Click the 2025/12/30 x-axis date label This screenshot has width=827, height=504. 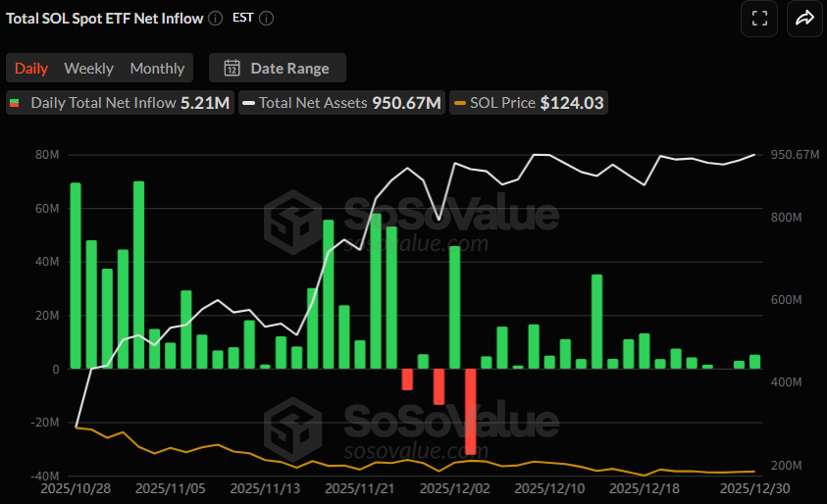[754, 486]
